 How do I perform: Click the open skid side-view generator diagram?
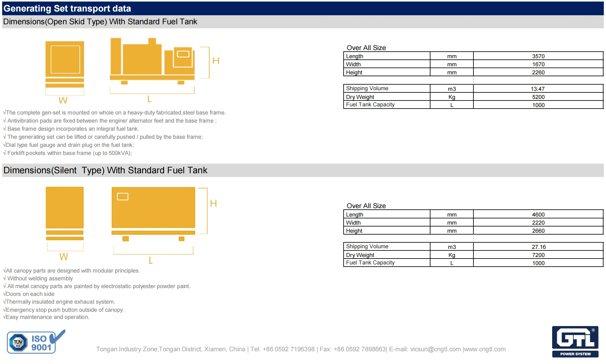click(152, 61)
